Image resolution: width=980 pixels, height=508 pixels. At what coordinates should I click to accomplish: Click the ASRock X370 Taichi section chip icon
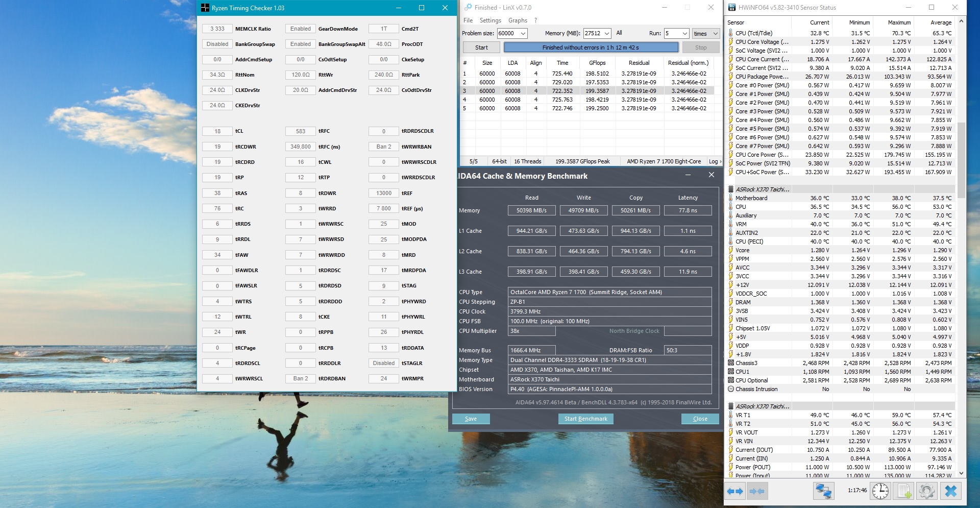pyautogui.click(x=731, y=189)
